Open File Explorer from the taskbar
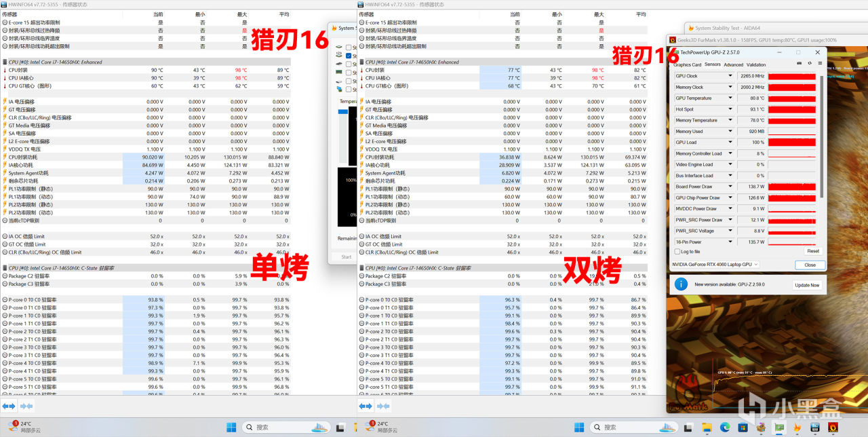Viewport: 868px width, 437px height. [x=707, y=427]
